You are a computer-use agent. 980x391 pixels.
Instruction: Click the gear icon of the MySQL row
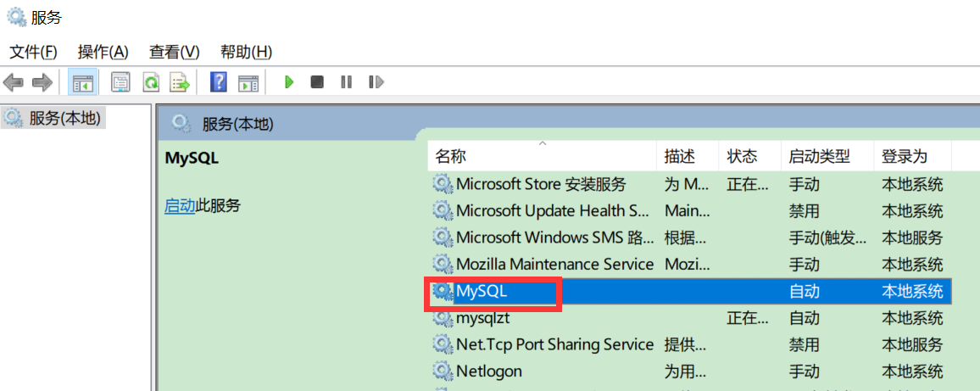point(443,291)
